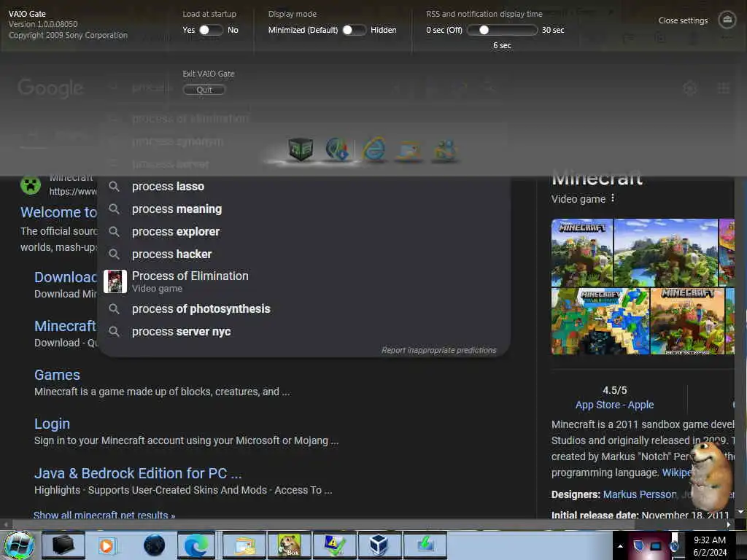Open the first Minecraft image thumbnail
The width and height of the screenshot is (747, 560).
point(582,252)
